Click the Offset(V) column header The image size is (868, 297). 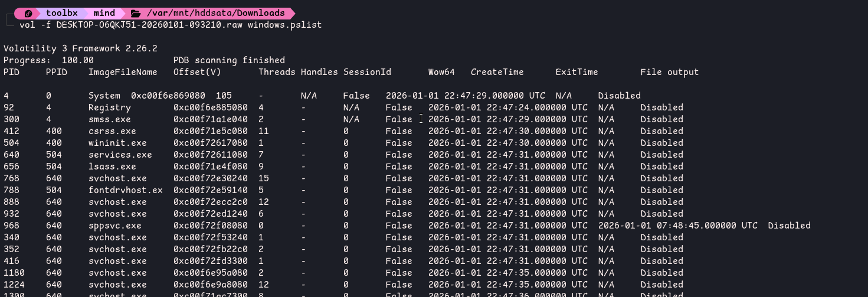point(197,72)
